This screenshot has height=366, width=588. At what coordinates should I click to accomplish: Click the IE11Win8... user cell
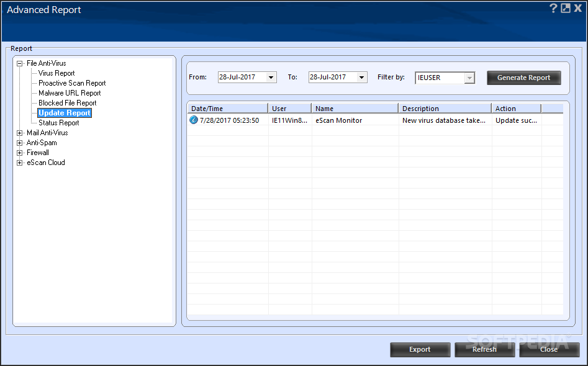289,120
